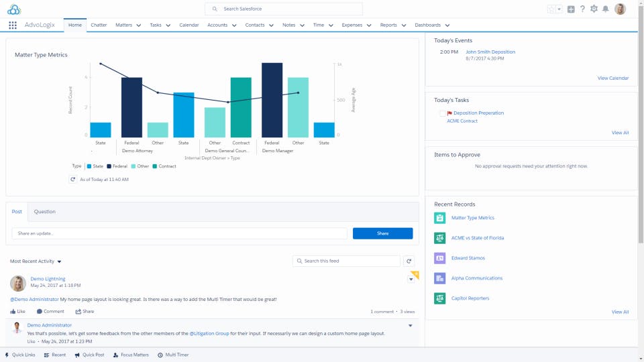Like the Demo Lightning post
The height and width of the screenshot is (362, 644).
pyautogui.click(x=17, y=312)
